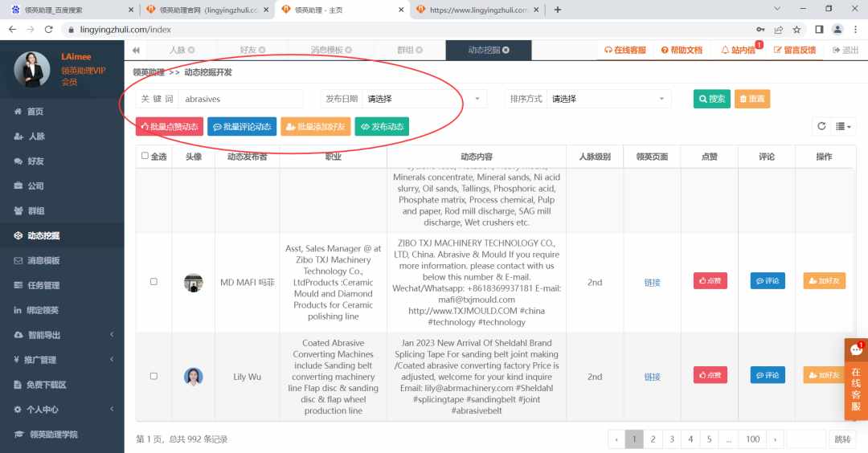This screenshot has height=453, width=868.
Task: Click the 站内信 bell notification icon
Action: (x=725, y=50)
